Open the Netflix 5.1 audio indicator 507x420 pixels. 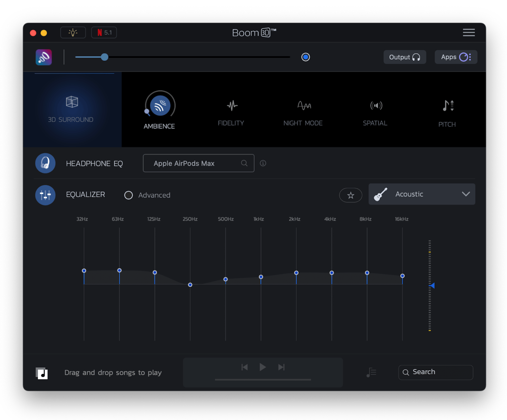click(104, 33)
